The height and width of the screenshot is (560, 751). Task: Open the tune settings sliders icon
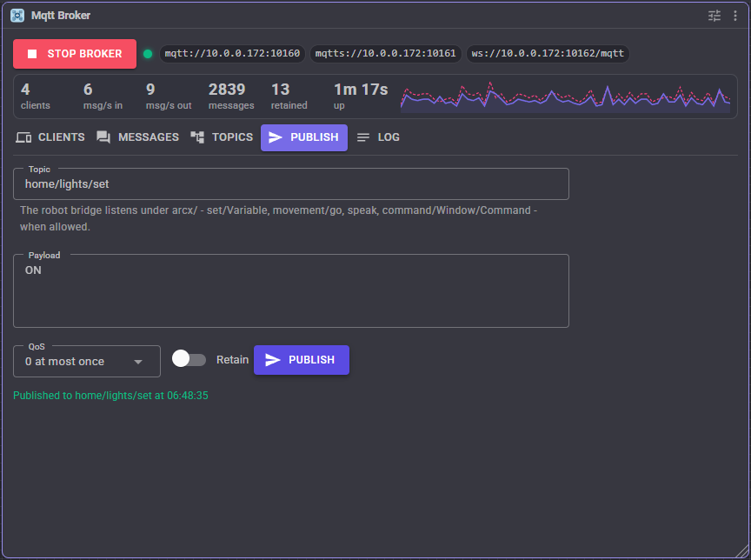click(x=714, y=16)
